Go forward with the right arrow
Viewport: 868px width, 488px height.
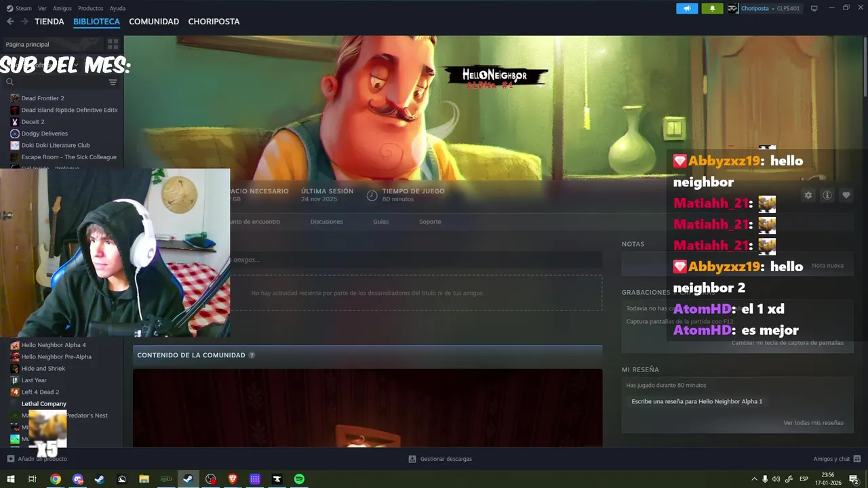click(x=24, y=22)
